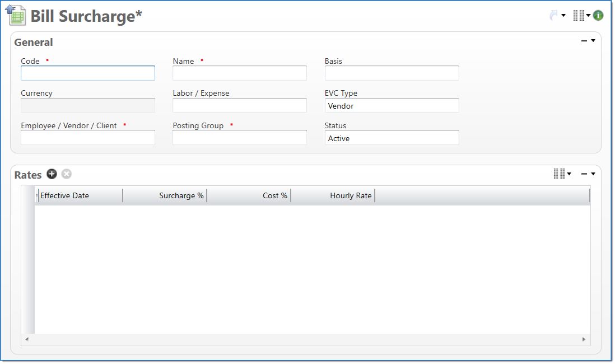Click the delete rate X icon

(x=67, y=174)
